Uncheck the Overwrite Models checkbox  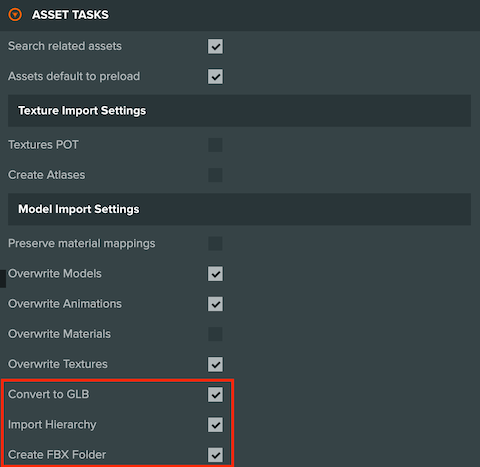215,274
